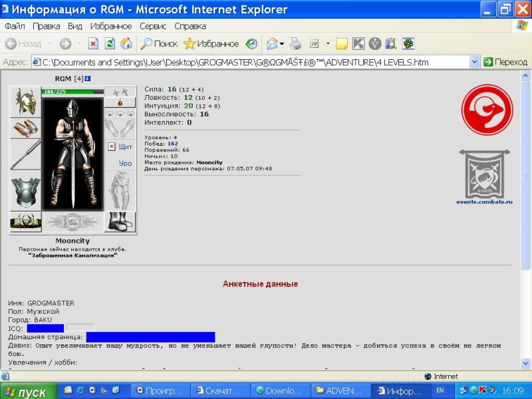The height and width of the screenshot is (399, 532).
Task: Expand the address bar dropdown
Action: pos(474,62)
